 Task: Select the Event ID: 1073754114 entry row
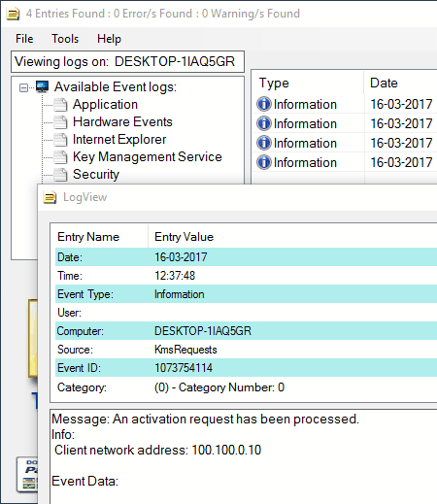(x=246, y=368)
